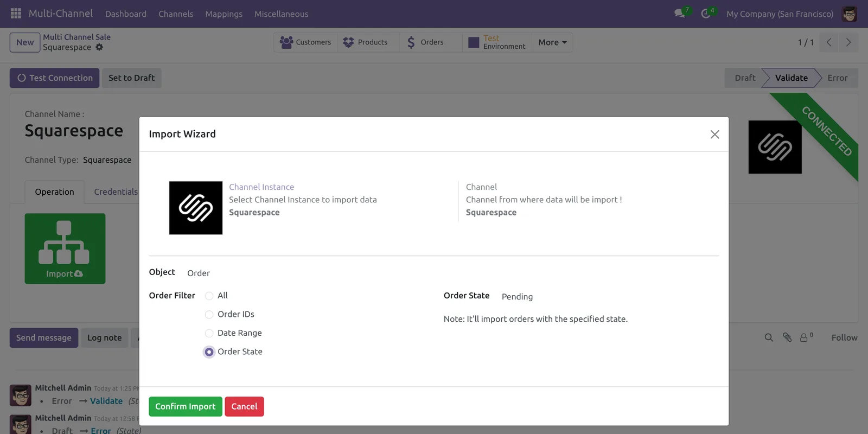Toggle the Test Environment button
868x434 pixels.
[x=497, y=42]
